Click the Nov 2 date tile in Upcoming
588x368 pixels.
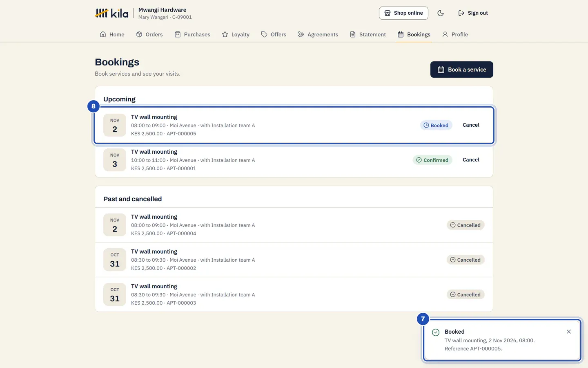click(115, 125)
